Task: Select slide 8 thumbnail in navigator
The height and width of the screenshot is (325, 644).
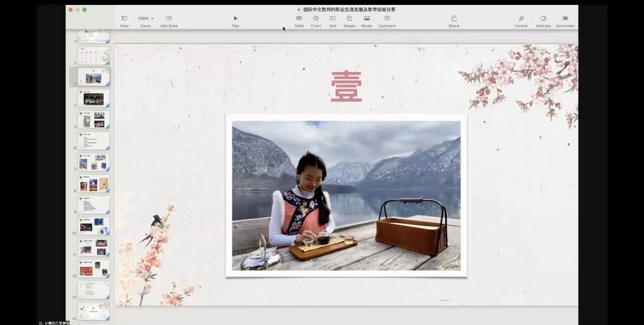Action: (93, 184)
